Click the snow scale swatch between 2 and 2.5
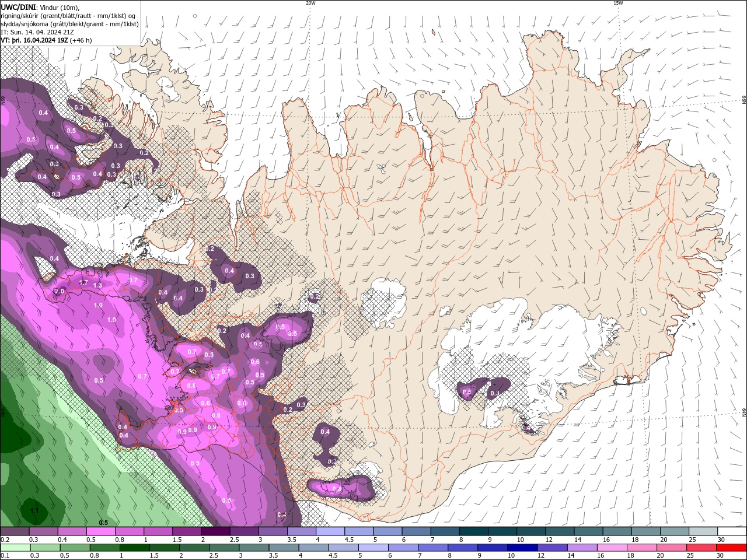 coord(215,531)
